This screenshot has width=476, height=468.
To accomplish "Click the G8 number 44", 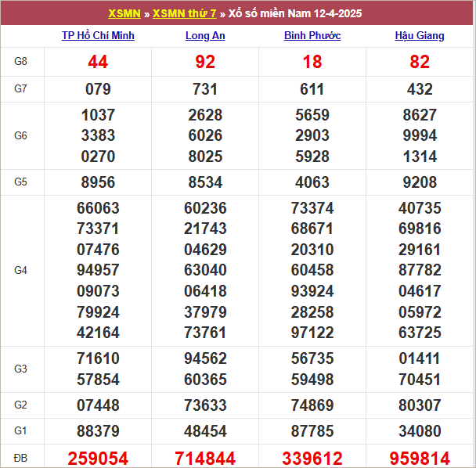I will pos(98,62).
